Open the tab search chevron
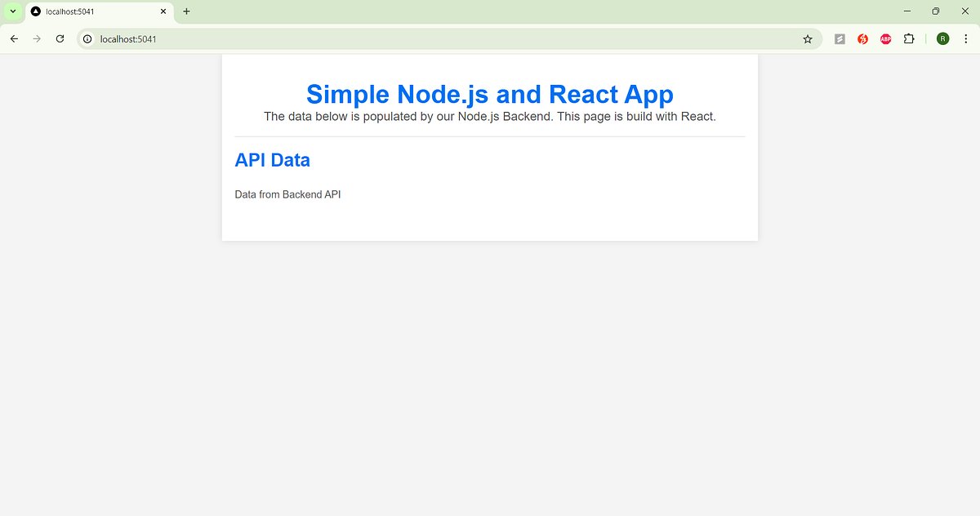The image size is (980, 516). pyautogui.click(x=11, y=11)
